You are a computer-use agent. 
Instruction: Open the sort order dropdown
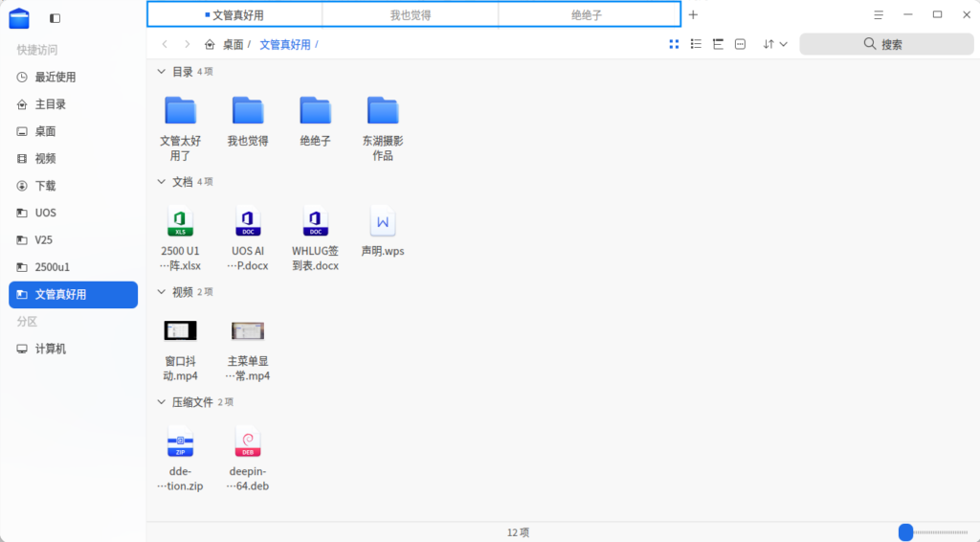[x=775, y=44]
